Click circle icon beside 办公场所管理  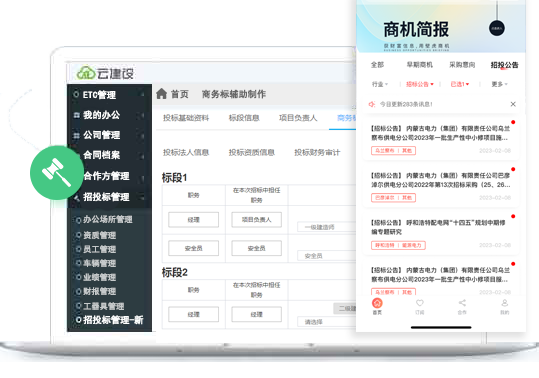(x=78, y=220)
